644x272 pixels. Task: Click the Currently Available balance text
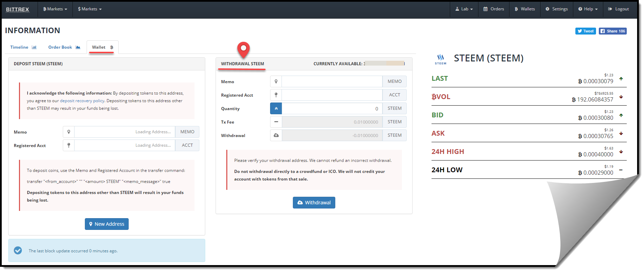[359, 64]
